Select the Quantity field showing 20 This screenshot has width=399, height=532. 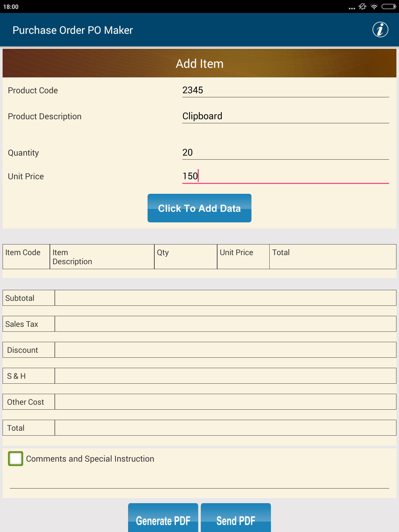(286, 152)
